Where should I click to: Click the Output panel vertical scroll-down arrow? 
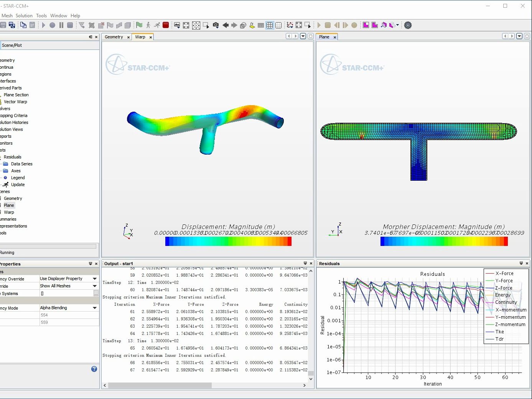(311, 379)
